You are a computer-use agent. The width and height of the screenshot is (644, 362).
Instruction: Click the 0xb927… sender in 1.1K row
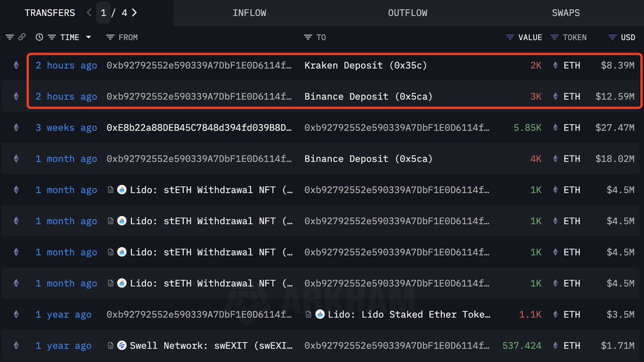[200, 314]
